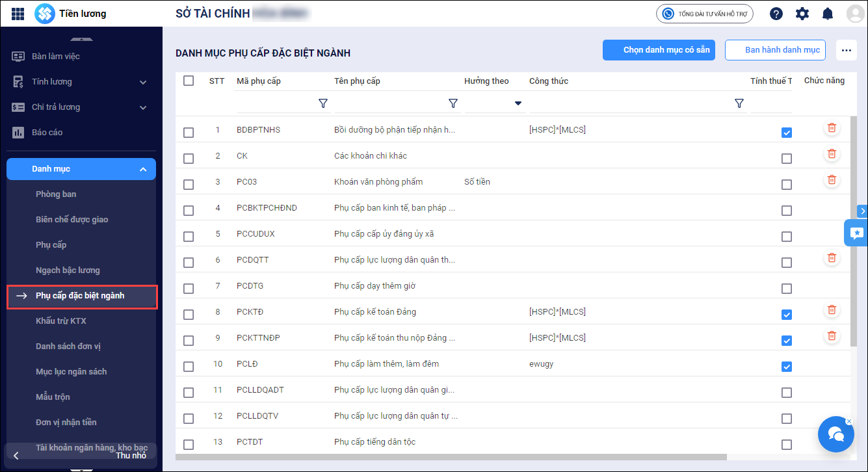Open the notifications bell icon
This screenshot has height=472, width=868.
click(828, 14)
